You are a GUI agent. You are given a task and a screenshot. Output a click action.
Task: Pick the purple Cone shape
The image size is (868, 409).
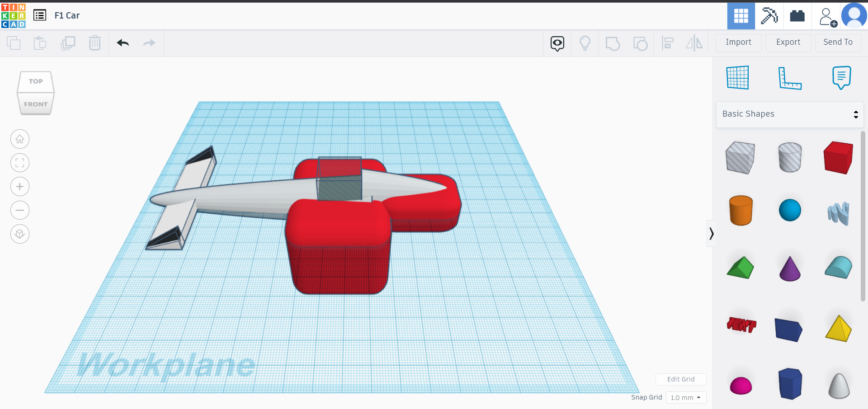[790, 268]
